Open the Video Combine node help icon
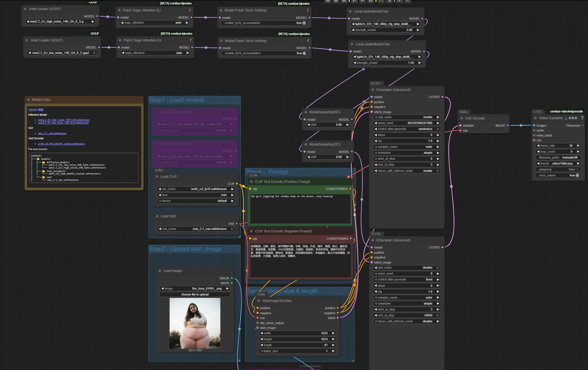 (582, 118)
